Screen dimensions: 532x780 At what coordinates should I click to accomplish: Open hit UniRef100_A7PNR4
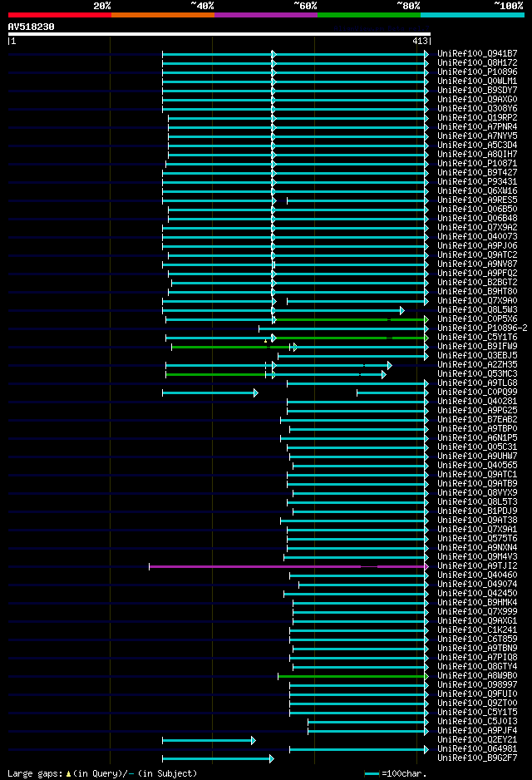coord(477,126)
